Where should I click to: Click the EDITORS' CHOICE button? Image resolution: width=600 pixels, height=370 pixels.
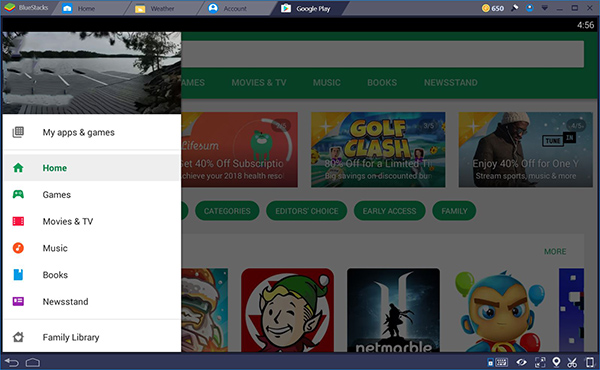pos(307,211)
